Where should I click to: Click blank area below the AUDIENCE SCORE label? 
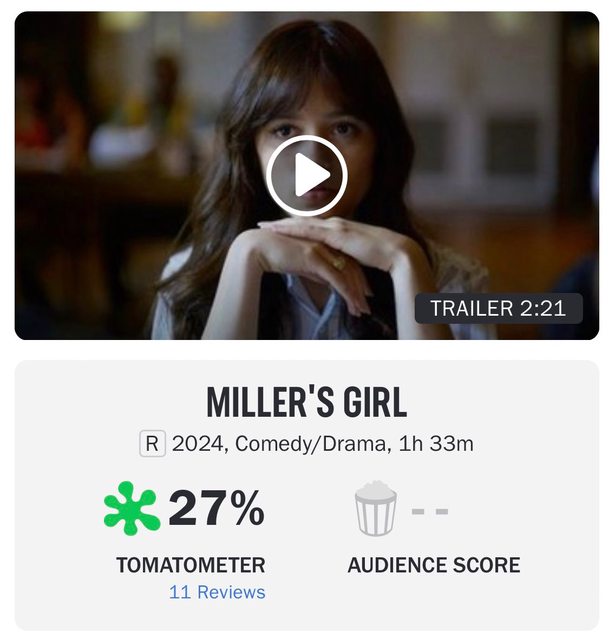(434, 600)
